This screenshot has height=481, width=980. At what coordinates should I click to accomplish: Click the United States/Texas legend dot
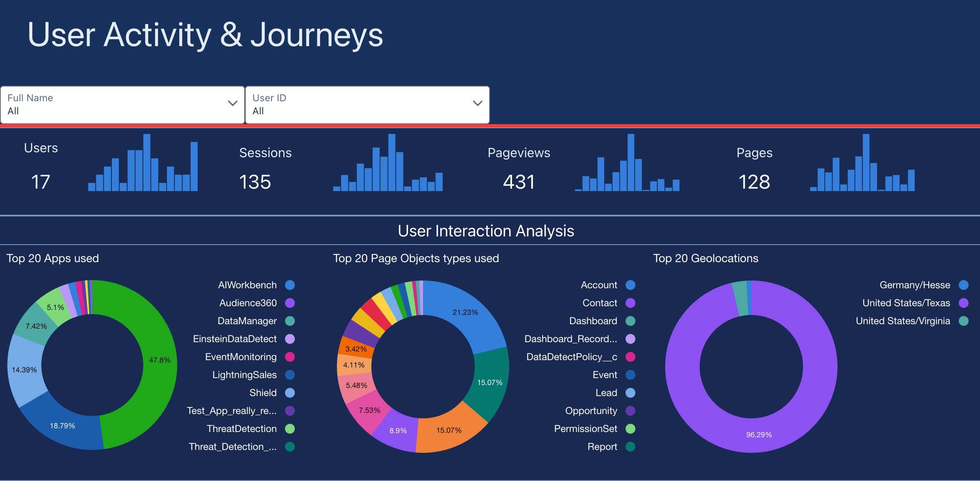[x=964, y=303]
